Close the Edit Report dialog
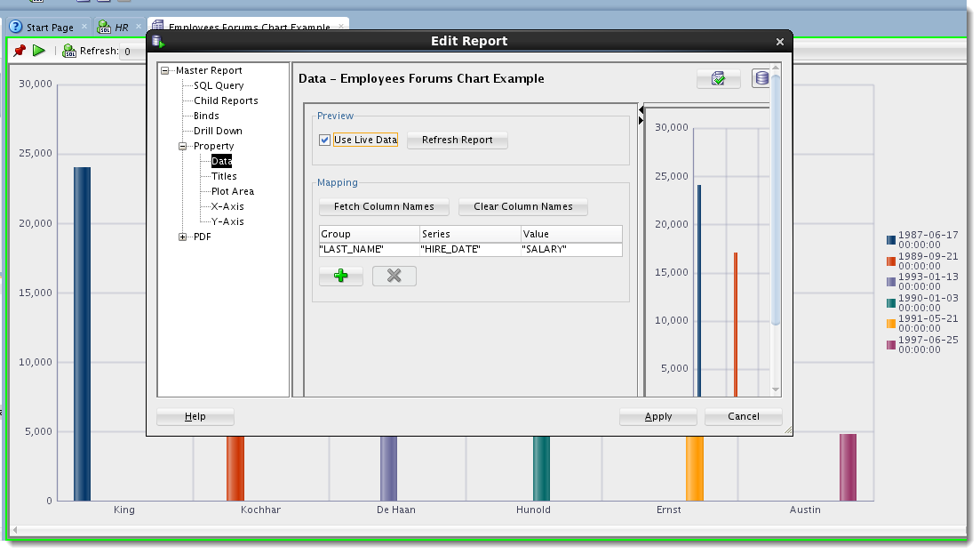The height and width of the screenshot is (554, 980). [779, 42]
